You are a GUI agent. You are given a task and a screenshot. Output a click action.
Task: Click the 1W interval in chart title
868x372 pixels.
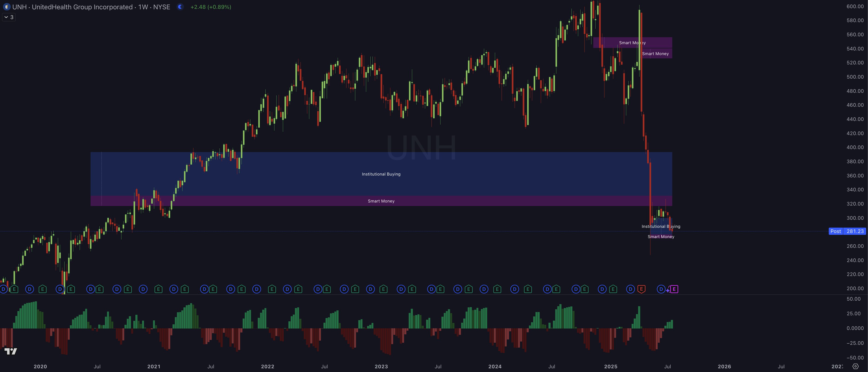click(143, 7)
